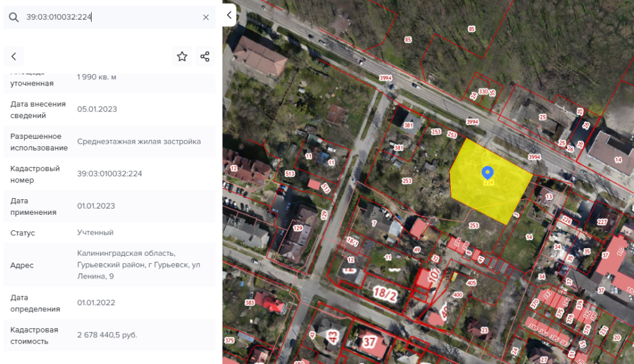Click the blue location pin on the map
This screenshot has height=364, width=634.
tap(487, 172)
